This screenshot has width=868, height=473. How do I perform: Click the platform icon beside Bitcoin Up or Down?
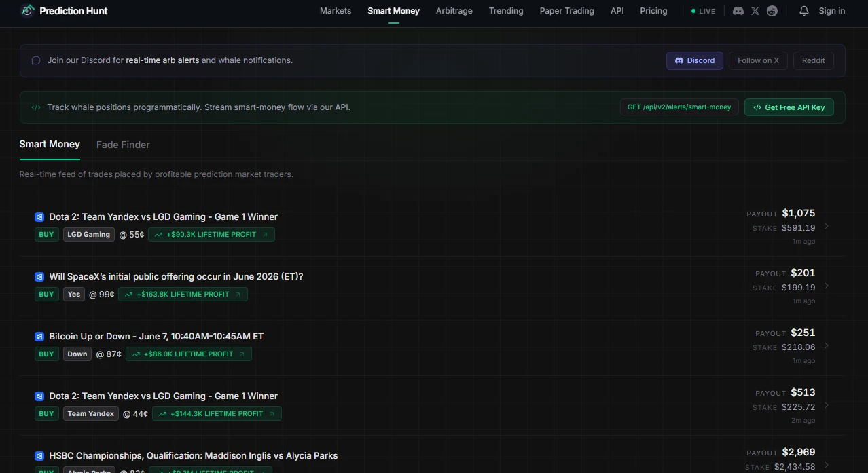point(39,337)
